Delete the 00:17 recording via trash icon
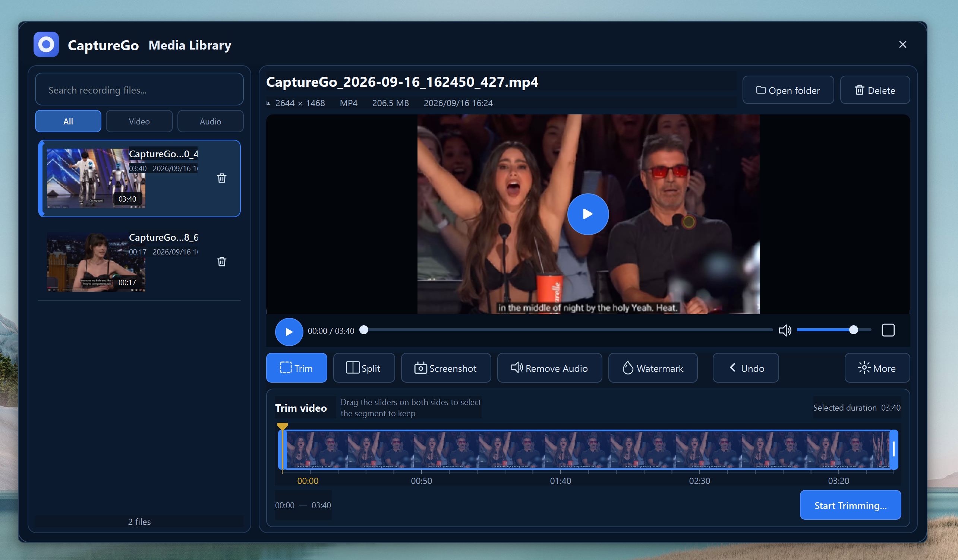The height and width of the screenshot is (560, 958). point(222,262)
